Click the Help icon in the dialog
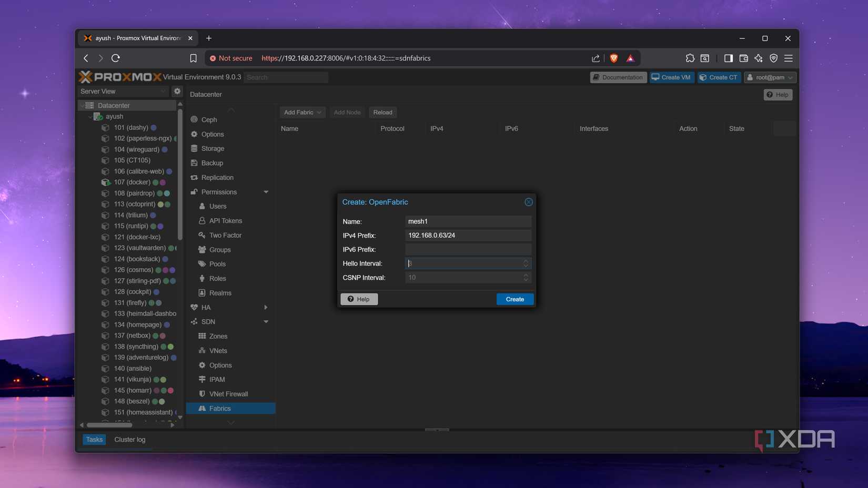868x488 pixels. pos(351,299)
